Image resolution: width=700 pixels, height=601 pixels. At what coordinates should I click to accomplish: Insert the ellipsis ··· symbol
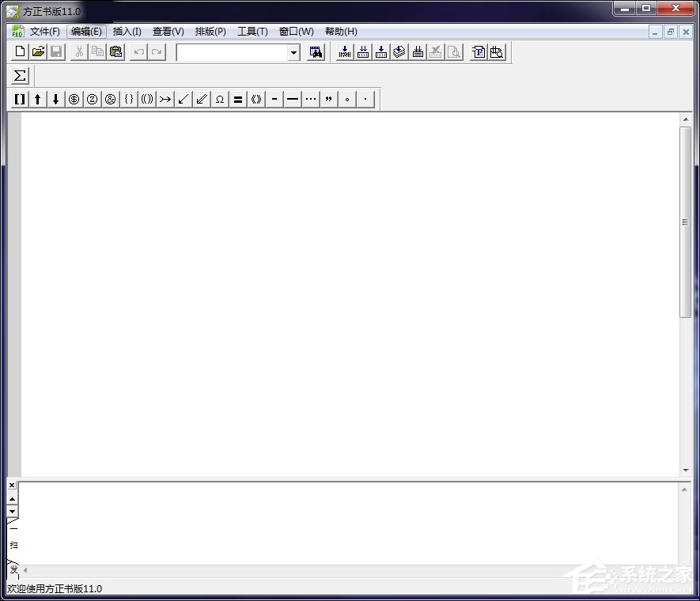[x=311, y=99]
